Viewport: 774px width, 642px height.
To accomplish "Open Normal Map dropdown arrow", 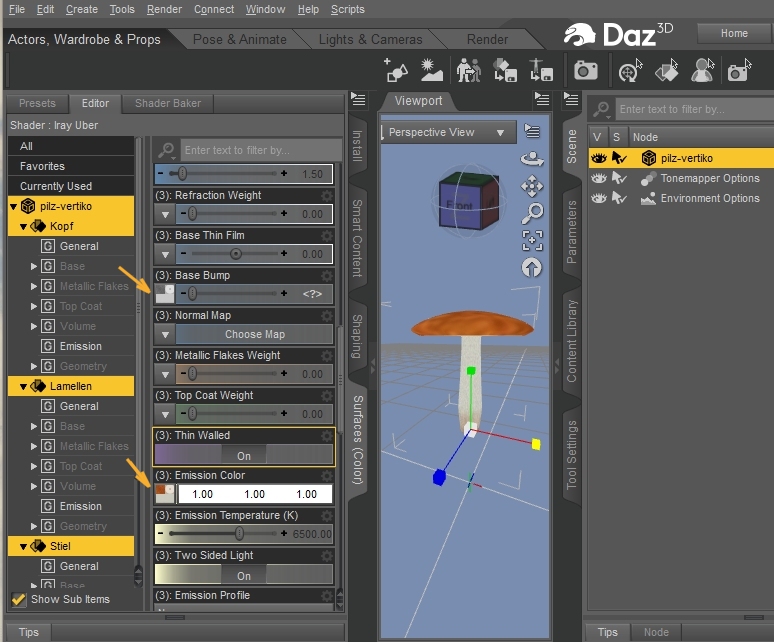I will [165, 335].
